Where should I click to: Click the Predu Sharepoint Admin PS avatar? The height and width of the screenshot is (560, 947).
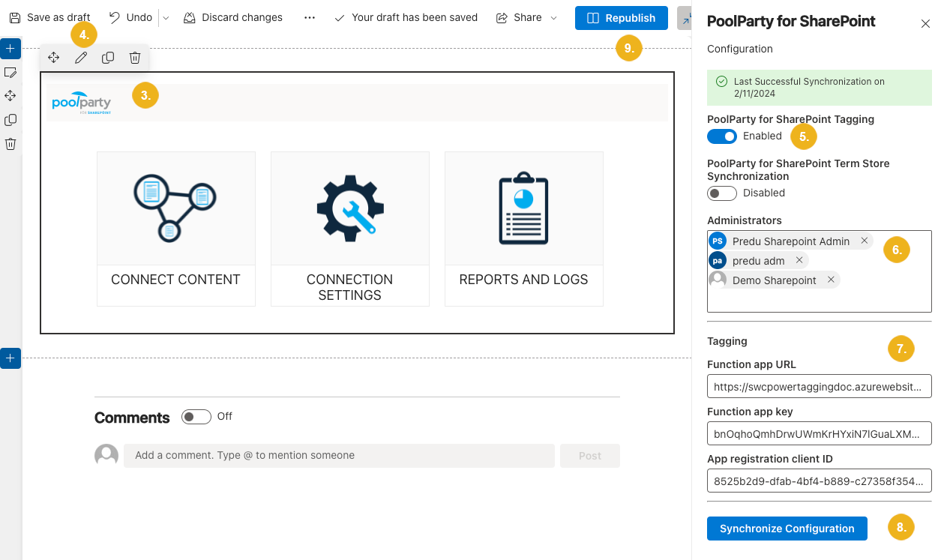tap(718, 241)
